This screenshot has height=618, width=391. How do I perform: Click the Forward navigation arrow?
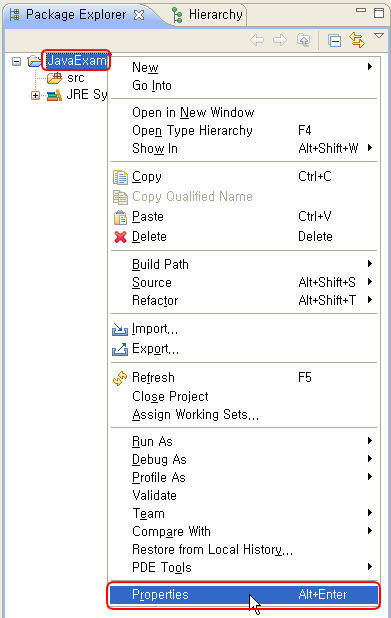pos(280,40)
